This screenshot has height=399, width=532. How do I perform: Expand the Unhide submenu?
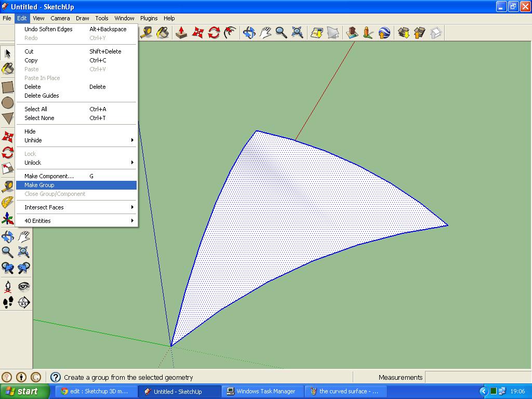76,140
